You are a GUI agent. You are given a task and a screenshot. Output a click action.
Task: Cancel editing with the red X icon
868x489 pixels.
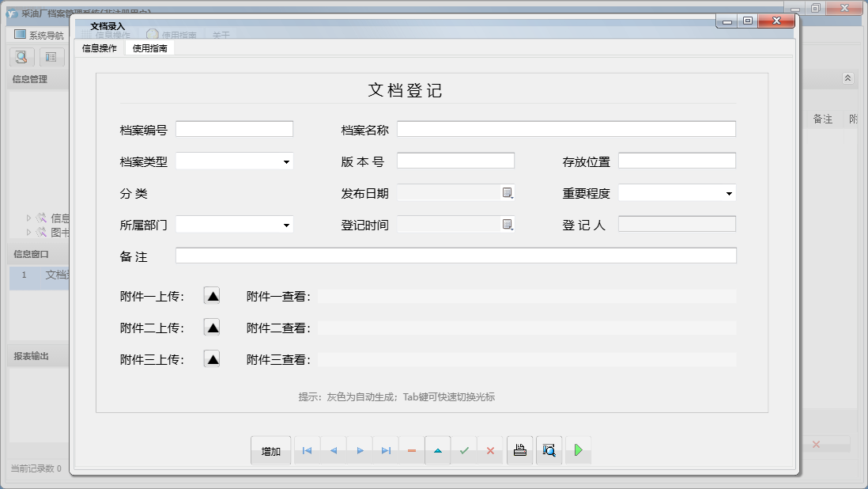tap(491, 449)
